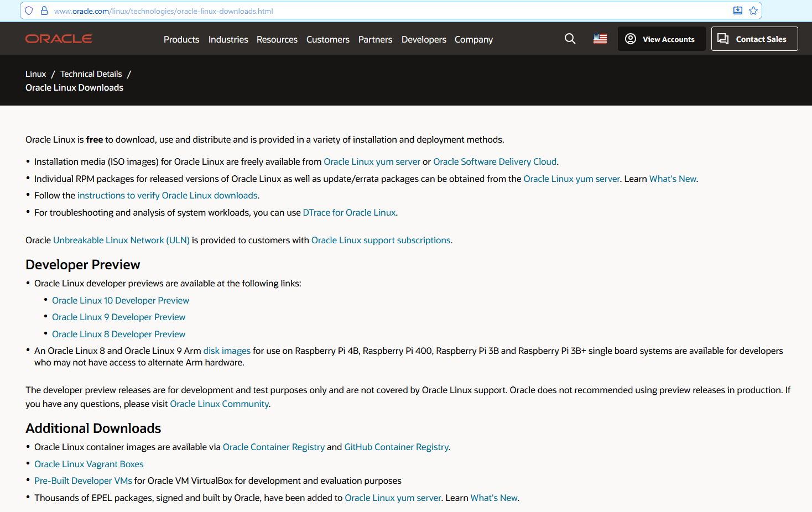Open instructions to verify Oracle Linux downloads

(x=168, y=195)
